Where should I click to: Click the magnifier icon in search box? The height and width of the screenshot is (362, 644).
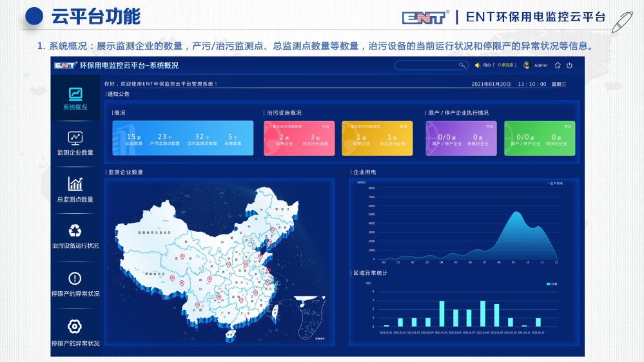click(462, 65)
